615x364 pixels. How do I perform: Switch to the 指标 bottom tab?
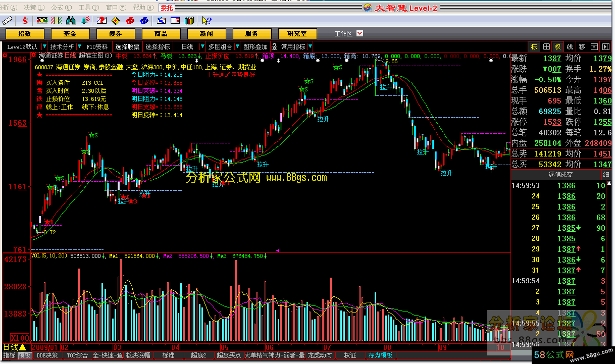9,355
